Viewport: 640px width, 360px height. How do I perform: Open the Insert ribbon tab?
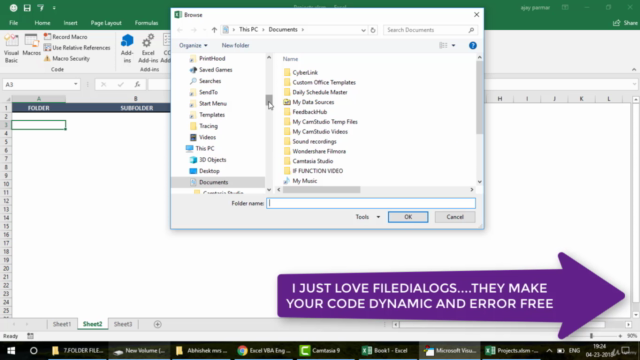(x=70, y=23)
